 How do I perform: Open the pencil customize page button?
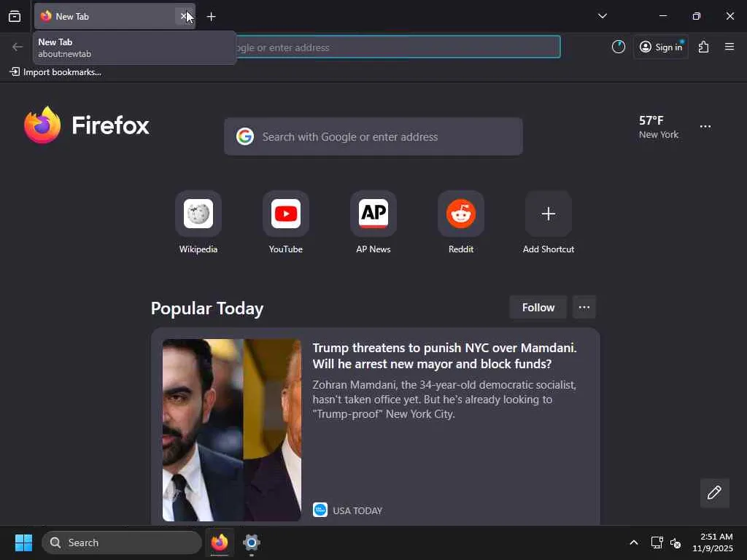pos(714,493)
